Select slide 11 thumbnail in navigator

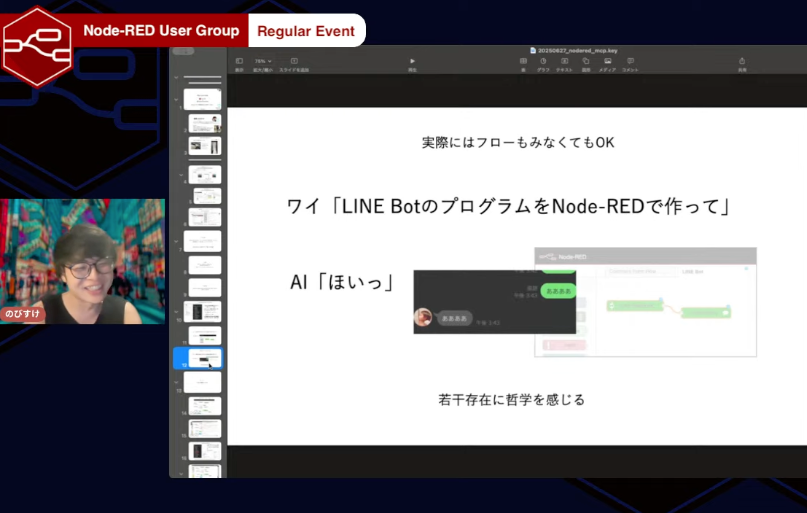(205, 335)
